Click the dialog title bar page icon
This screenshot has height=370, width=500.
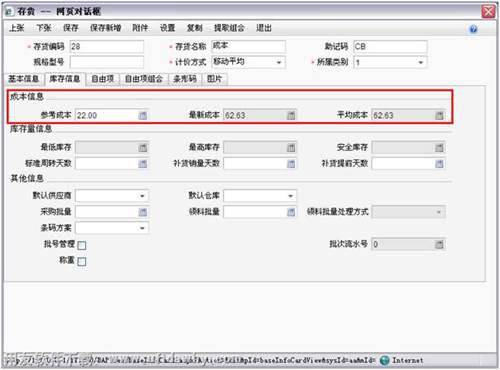pyautogui.click(x=9, y=11)
